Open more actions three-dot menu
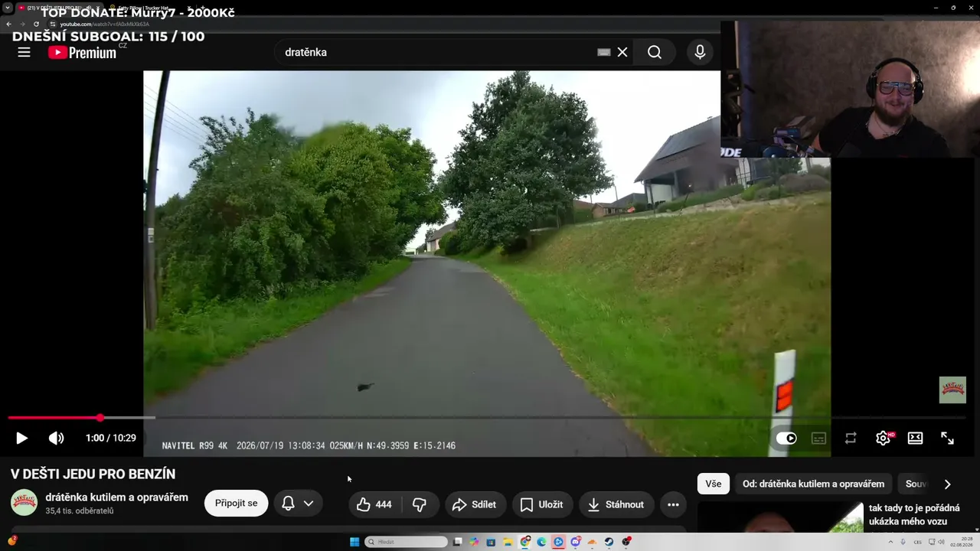This screenshot has height=551, width=980. point(673,504)
